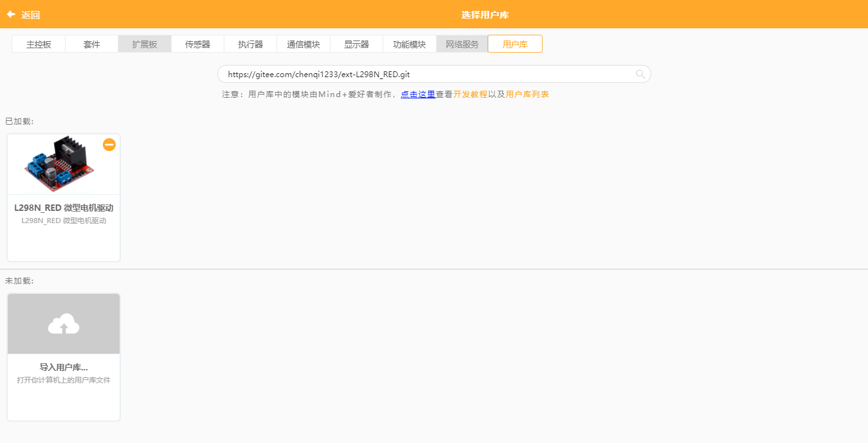Go to the 执行器 tab

click(250, 44)
